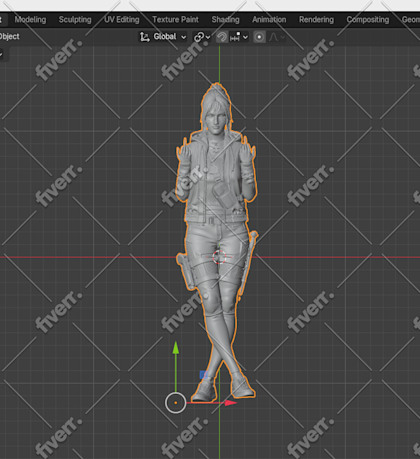Switch to the Modeling workspace tab
Screen dimensions: 420x459
[x=30, y=20]
